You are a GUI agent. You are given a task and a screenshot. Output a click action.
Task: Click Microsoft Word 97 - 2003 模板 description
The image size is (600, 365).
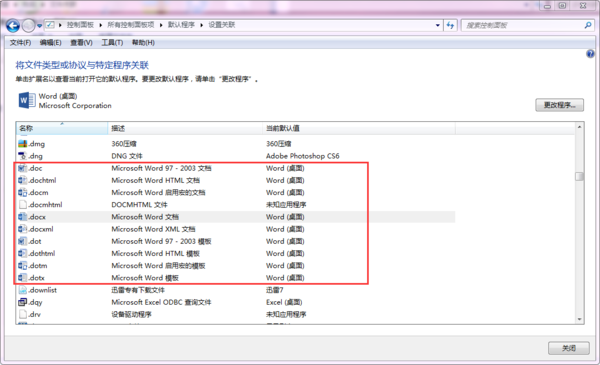[x=161, y=241]
